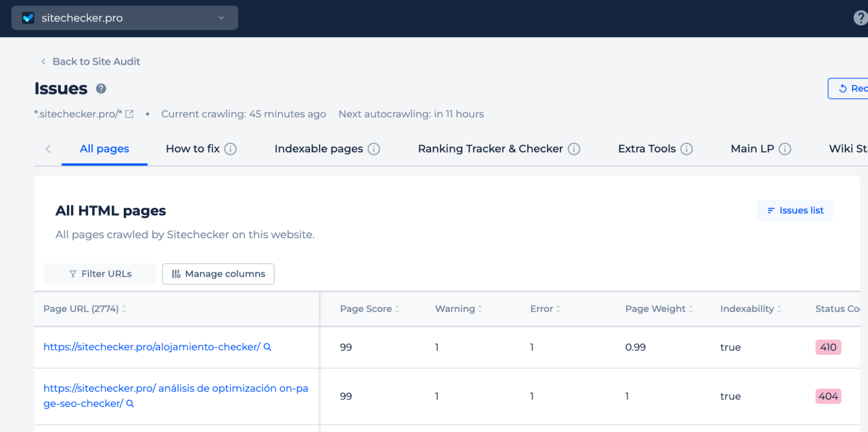Click magnifier icon next to alojamiento-checker URL
This screenshot has height=432, width=868.
tap(267, 347)
